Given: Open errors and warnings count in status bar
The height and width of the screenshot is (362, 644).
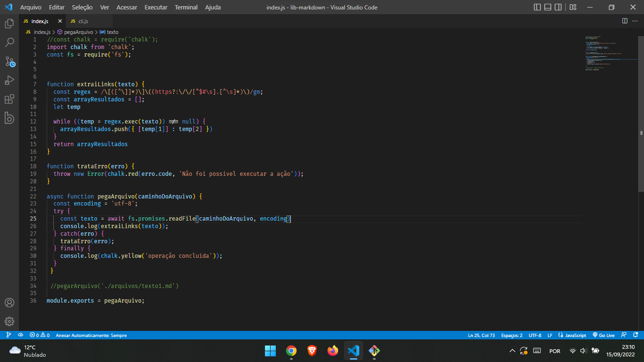Looking at the screenshot, I should click(40, 335).
